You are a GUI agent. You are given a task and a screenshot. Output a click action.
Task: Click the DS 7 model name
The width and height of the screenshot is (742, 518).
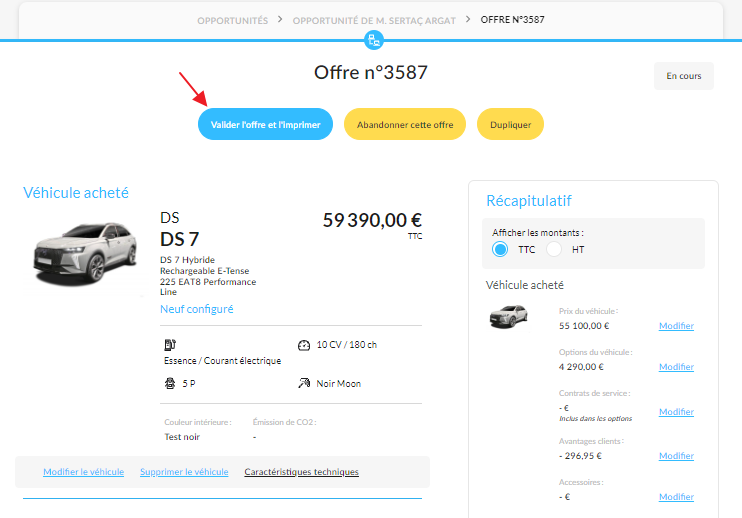point(179,239)
